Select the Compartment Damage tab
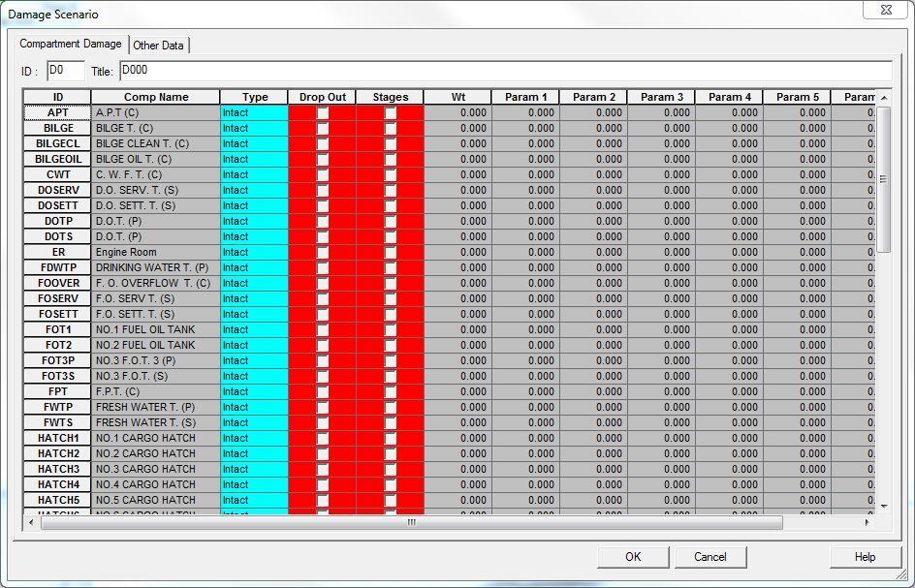This screenshot has height=588, width=915. tap(70, 44)
